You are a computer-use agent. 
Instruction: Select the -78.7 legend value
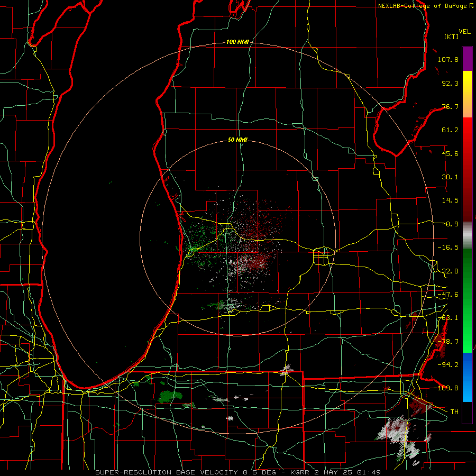click(448, 342)
